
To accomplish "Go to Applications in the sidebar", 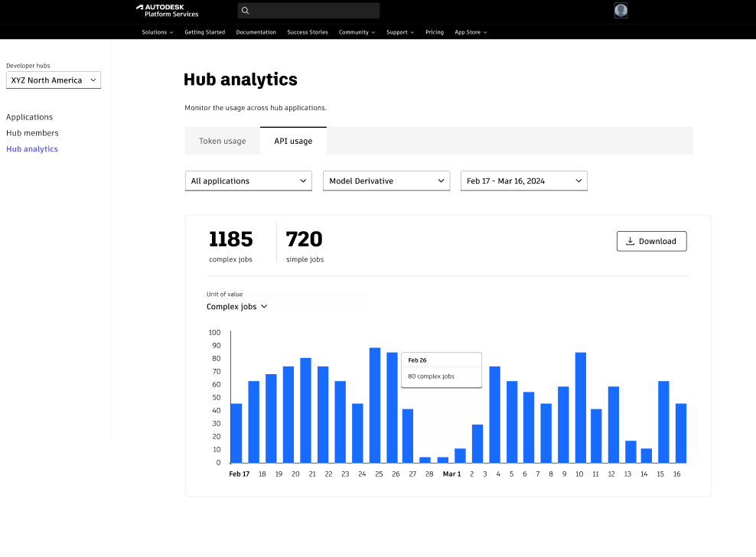I will 29,117.
